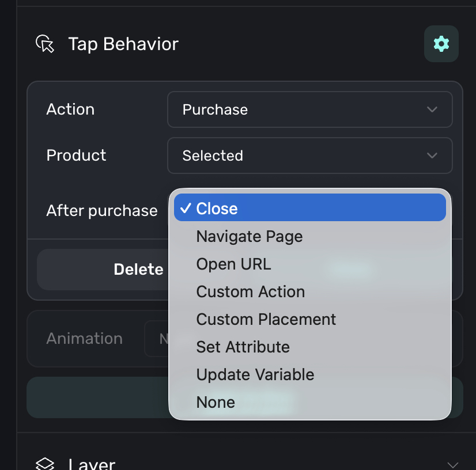Pick Custom Action from the menu
This screenshot has width=476, height=470.
[x=250, y=291]
